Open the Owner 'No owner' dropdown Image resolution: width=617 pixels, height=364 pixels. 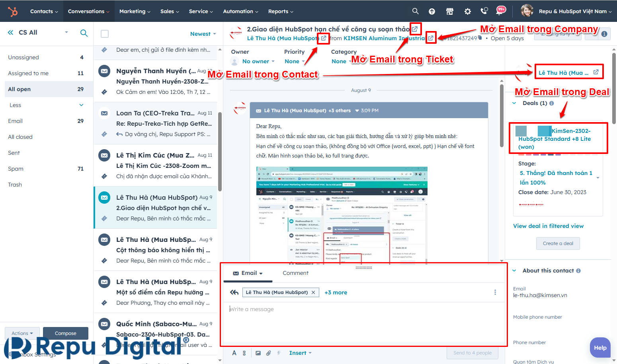point(258,61)
